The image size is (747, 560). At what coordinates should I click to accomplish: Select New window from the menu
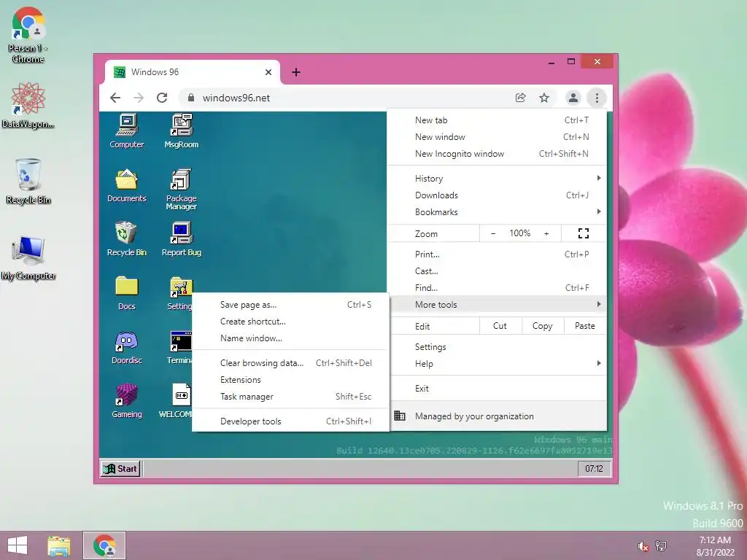[x=497, y=137]
